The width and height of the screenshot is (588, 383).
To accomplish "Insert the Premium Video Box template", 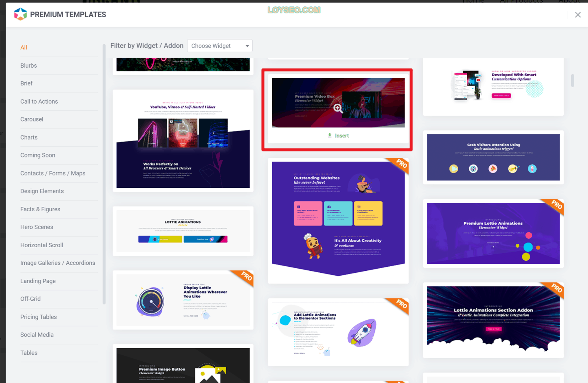I will 338,135.
